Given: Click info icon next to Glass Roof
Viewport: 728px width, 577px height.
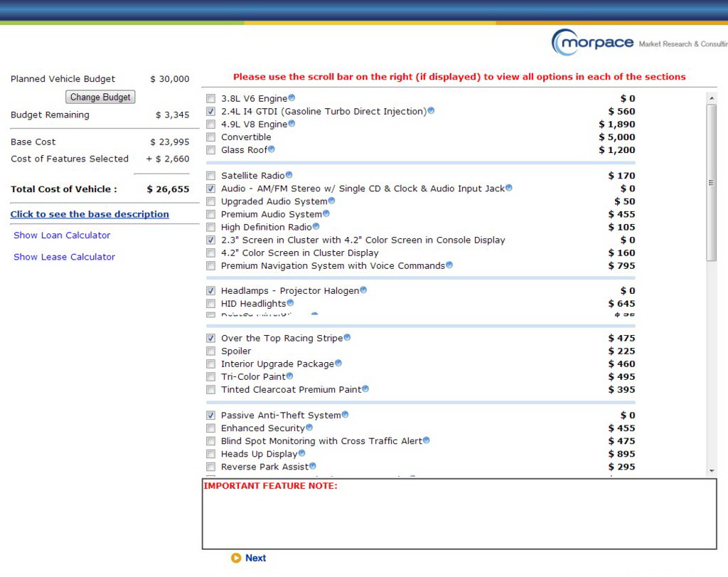Looking at the screenshot, I should tap(271, 149).
